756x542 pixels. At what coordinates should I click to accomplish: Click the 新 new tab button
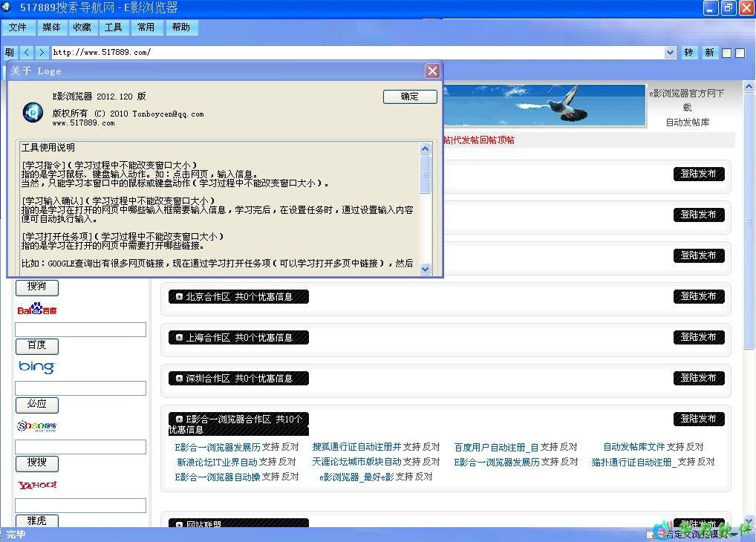pyautogui.click(x=709, y=52)
